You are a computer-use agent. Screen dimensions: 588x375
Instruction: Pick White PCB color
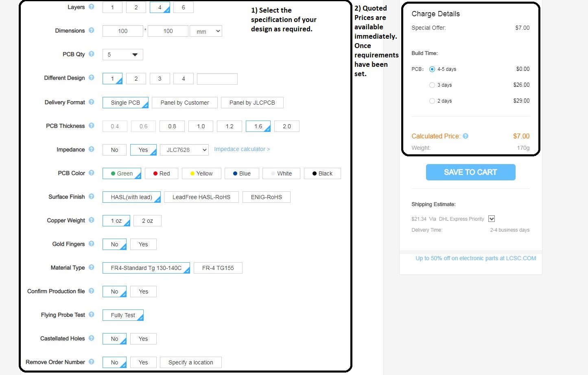[281, 173]
